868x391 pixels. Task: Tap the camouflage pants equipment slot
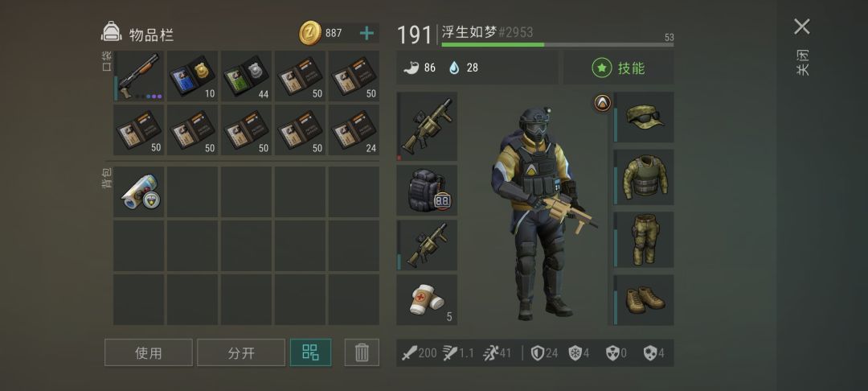pyautogui.click(x=644, y=240)
